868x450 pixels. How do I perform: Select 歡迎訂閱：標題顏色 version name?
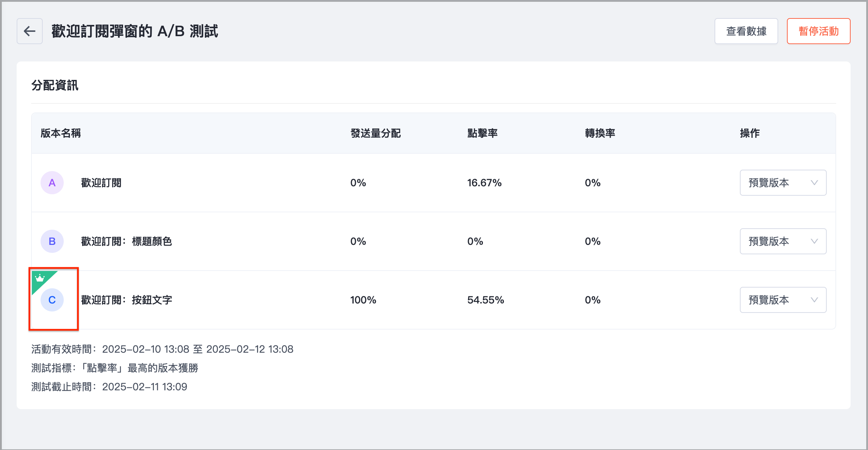pos(126,241)
